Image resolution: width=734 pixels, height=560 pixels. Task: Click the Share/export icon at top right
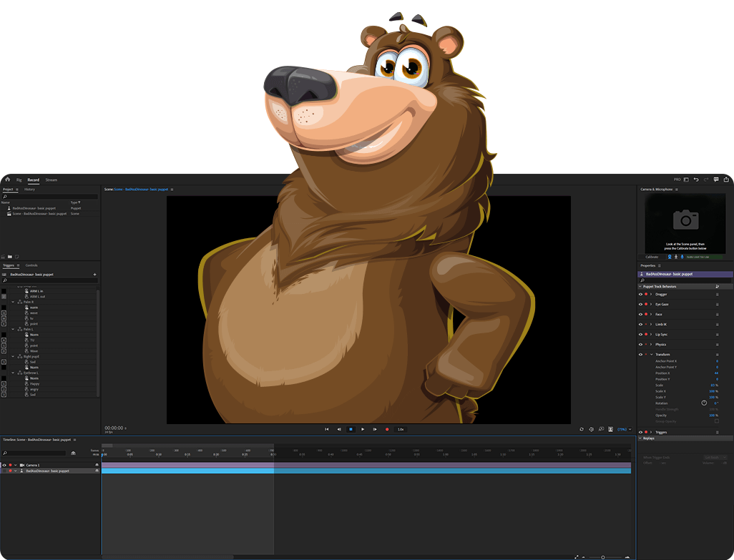pos(726,180)
